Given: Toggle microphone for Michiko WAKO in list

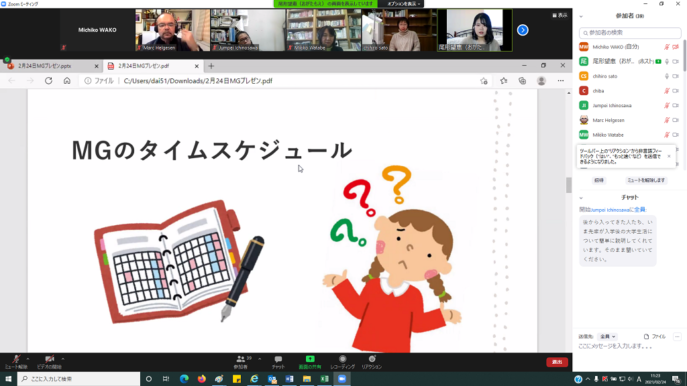Looking at the screenshot, I should point(667,47).
